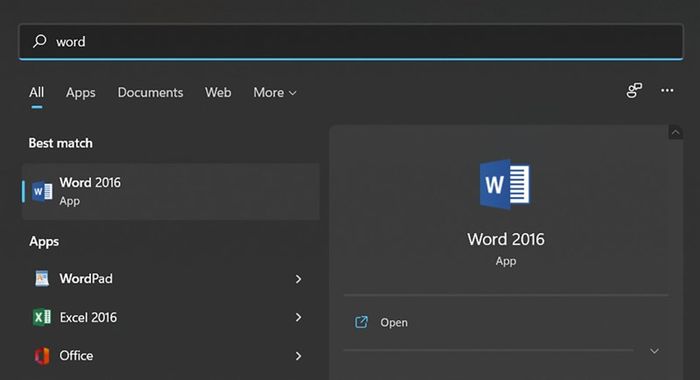Viewport: 700px width, 380px height.
Task: Expand the More filter dropdown
Action: pos(275,92)
